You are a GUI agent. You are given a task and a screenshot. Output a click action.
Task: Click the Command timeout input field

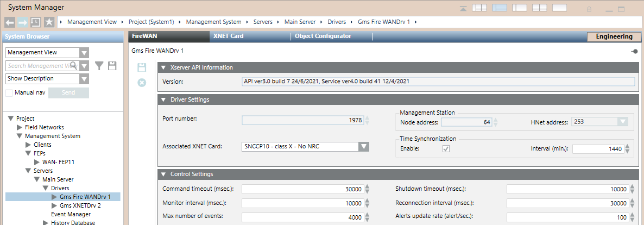pos(302,189)
